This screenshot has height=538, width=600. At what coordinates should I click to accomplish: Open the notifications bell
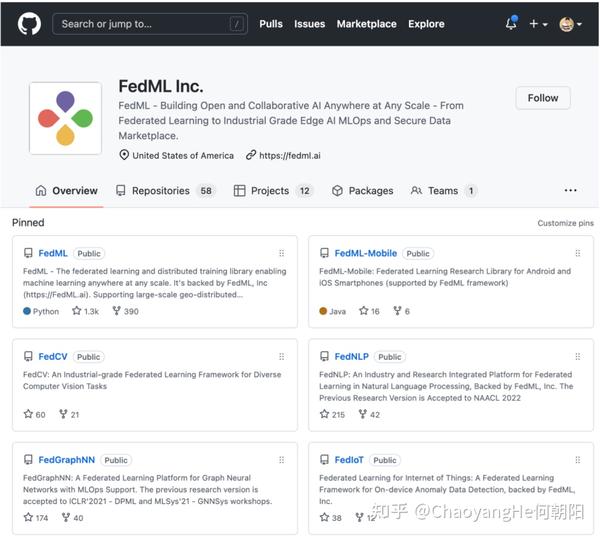(x=511, y=23)
